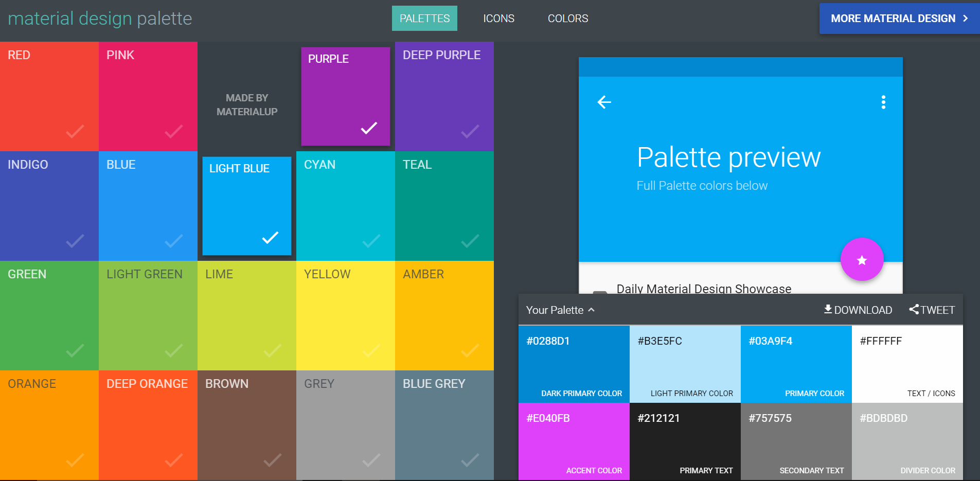Pick the GREY color tile

pos(346,425)
